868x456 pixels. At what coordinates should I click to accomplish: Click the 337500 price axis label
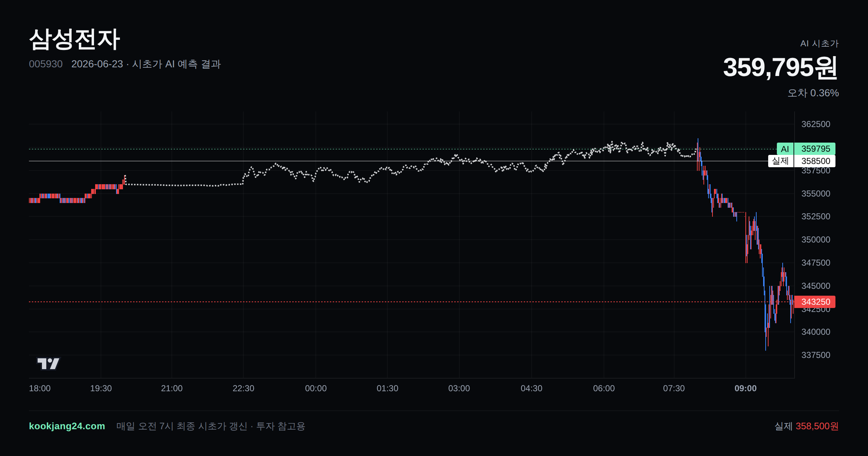pos(816,355)
